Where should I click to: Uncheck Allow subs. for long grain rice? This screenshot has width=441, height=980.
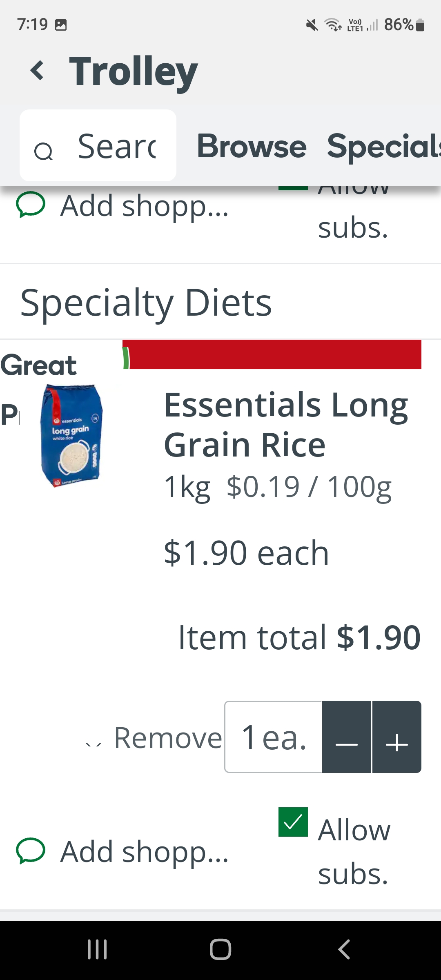click(293, 822)
